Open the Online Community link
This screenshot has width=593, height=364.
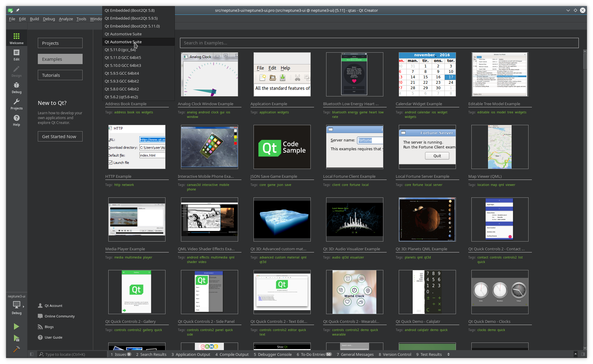59,316
